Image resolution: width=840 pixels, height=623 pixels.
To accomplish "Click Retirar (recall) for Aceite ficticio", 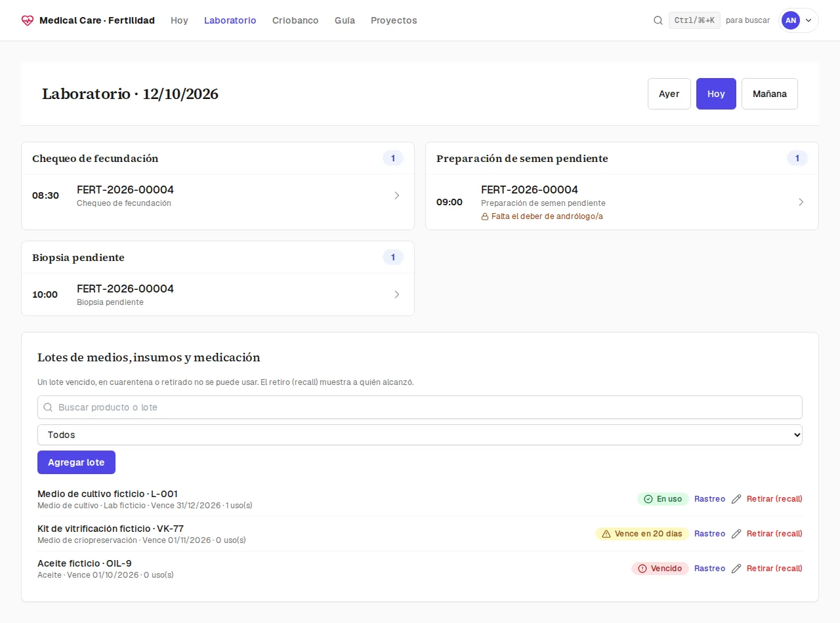I will 774,569.
